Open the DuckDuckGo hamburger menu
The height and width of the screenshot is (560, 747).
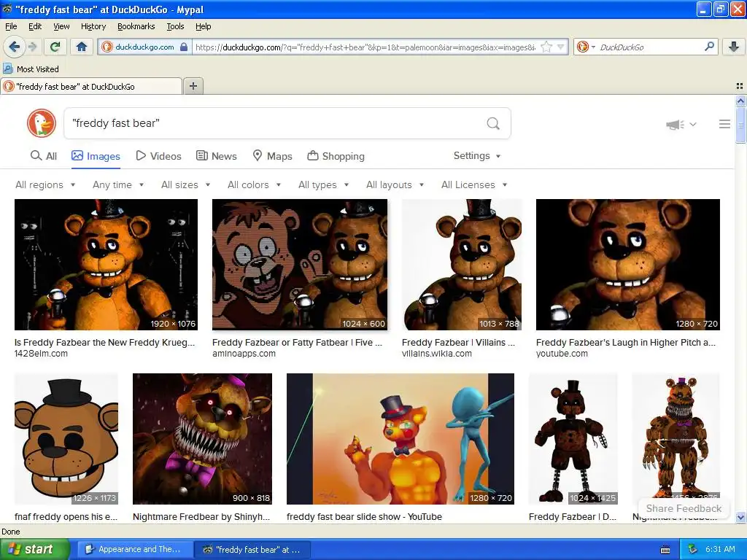(x=724, y=124)
